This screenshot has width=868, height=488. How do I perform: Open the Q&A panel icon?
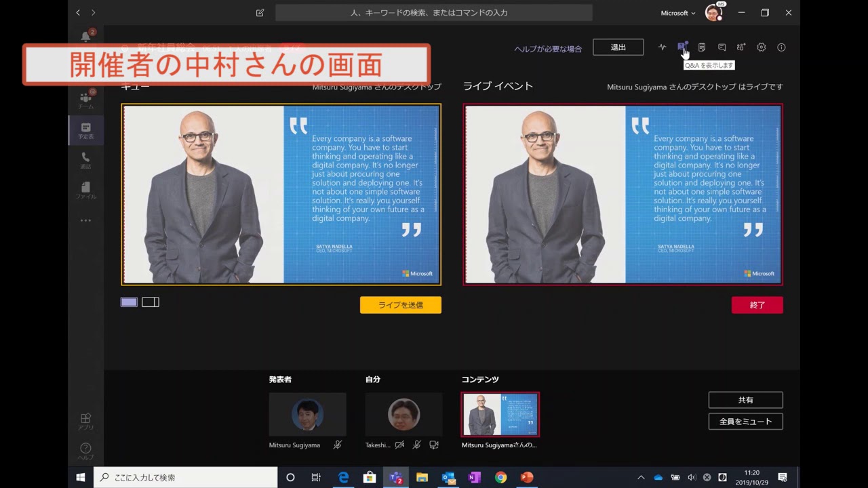click(x=682, y=47)
